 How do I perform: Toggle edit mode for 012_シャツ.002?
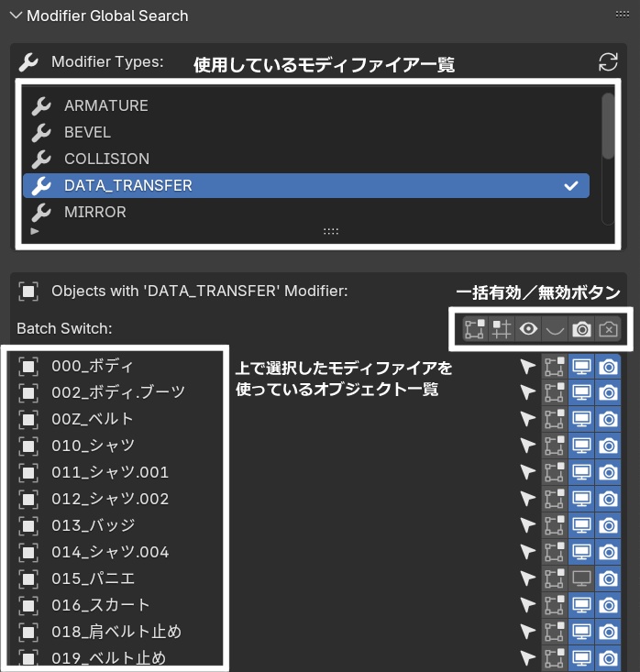click(x=555, y=500)
